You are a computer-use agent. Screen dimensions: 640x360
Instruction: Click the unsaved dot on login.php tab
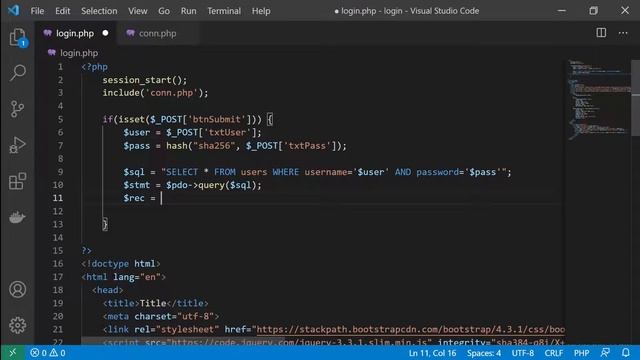[x=105, y=33]
